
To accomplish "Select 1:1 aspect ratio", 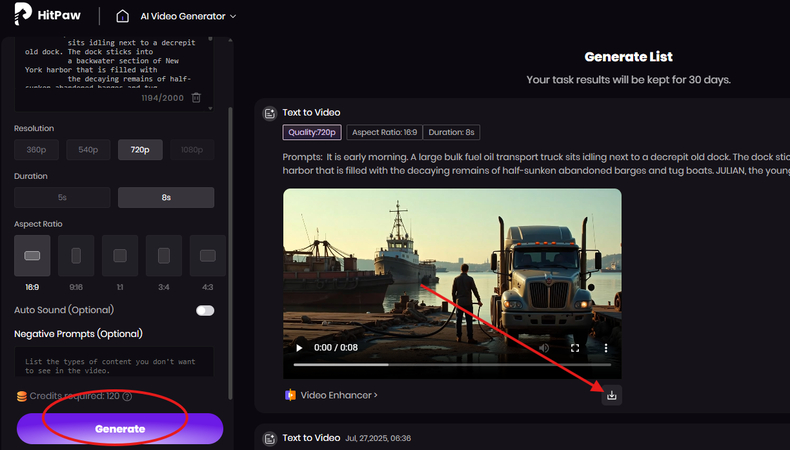I will click(120, 255).
